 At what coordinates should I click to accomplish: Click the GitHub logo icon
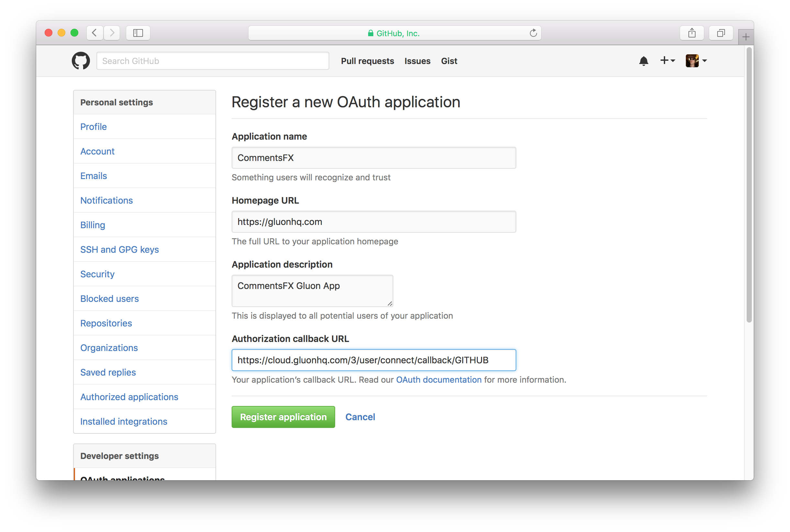pos(80,60)
